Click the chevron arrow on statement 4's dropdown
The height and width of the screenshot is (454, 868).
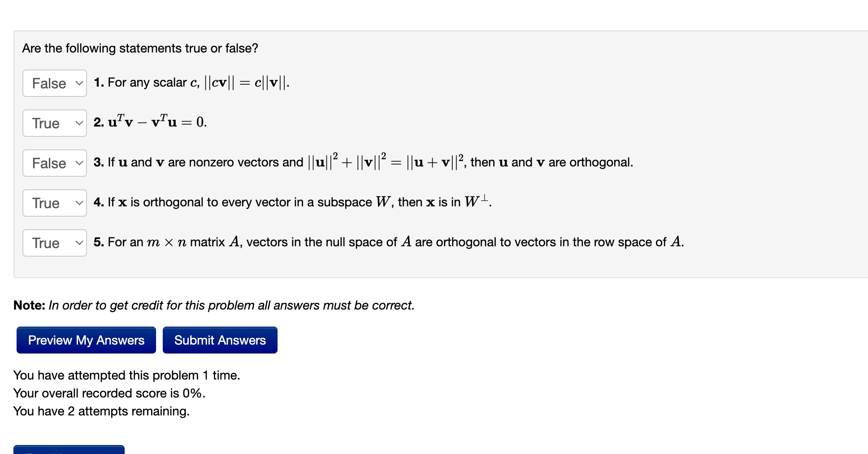point(79,203)
